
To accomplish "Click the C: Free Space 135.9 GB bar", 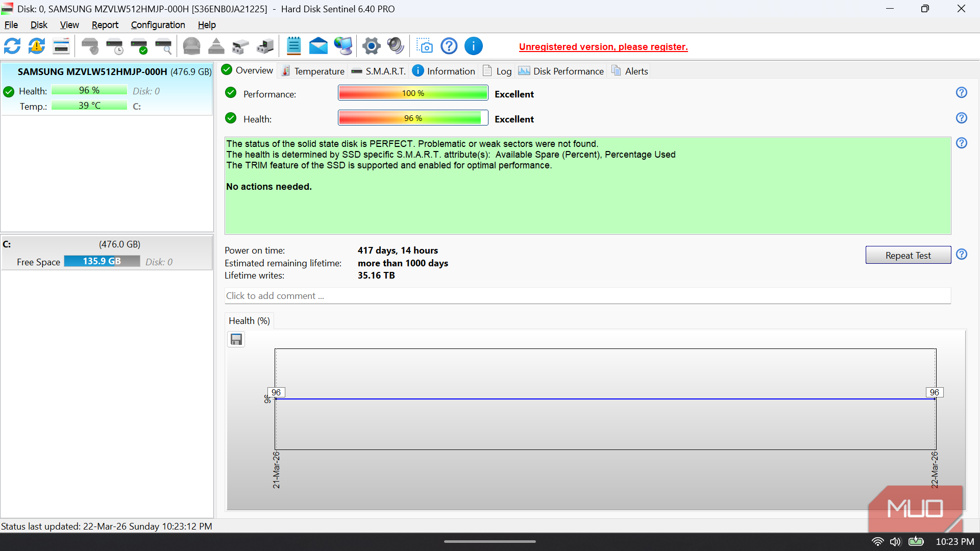I will pyautogui.click(x=102, y=261).
